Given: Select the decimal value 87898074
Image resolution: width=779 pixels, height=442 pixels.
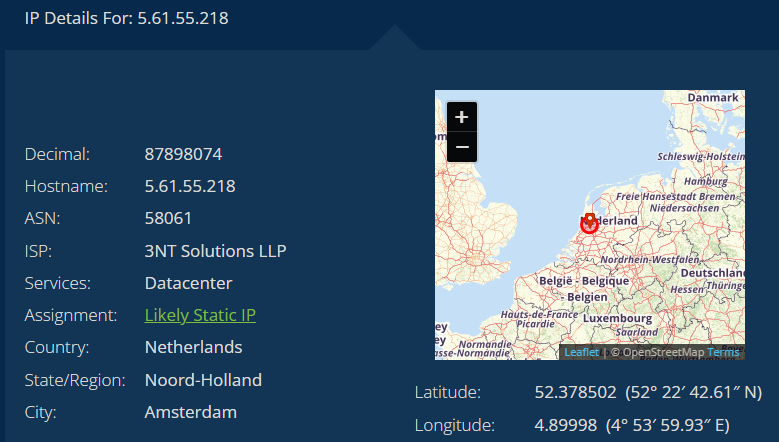Looking at the screenshot, I should point(183,154).
